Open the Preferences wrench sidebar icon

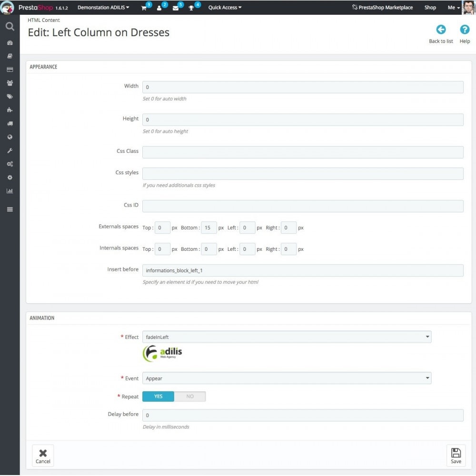click(x=10, y=150)
